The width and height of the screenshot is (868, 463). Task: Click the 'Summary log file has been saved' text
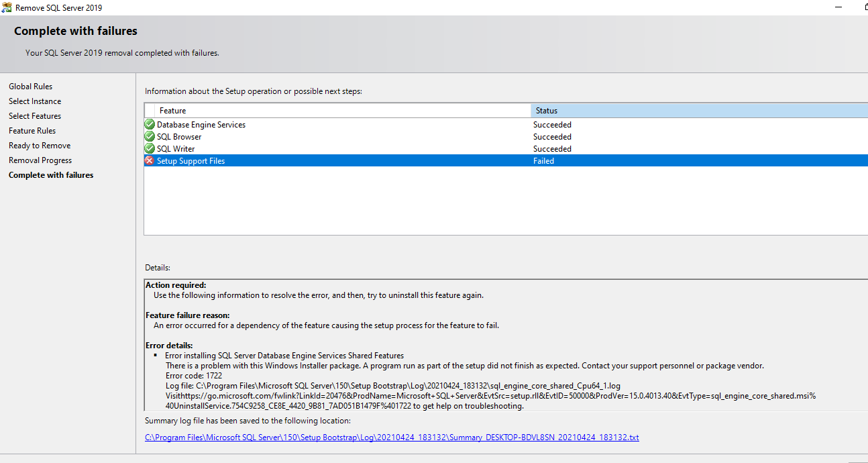[248, 420]
